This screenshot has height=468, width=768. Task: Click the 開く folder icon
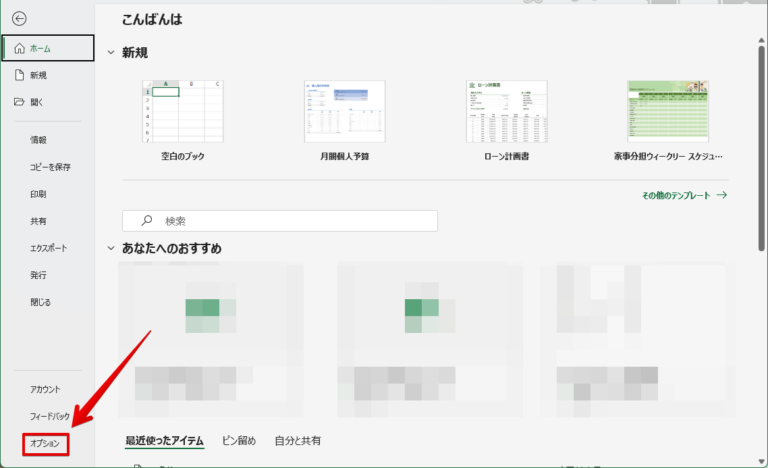[x=19, y=102]
